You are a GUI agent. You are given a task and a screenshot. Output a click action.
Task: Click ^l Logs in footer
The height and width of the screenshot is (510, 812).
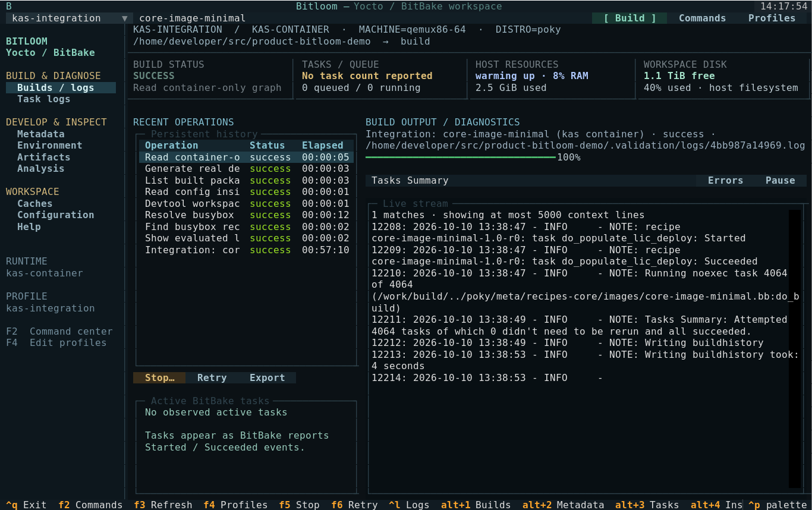point(409,505)
